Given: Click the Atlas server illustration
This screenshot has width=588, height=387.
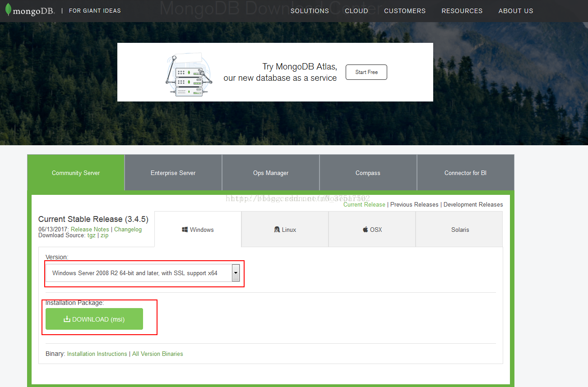Looking at the screenshot, I should [189, 74].
